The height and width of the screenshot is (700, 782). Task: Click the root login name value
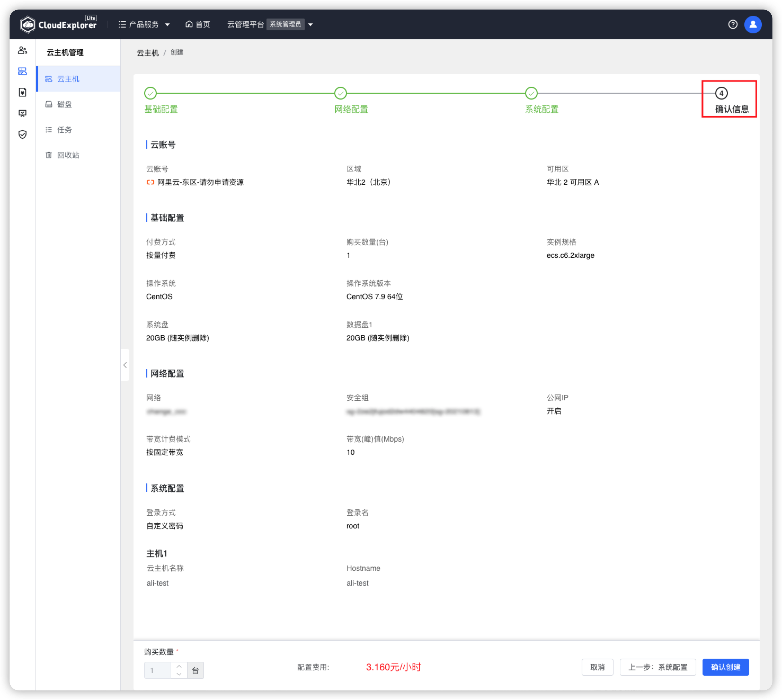pos(353,526)
